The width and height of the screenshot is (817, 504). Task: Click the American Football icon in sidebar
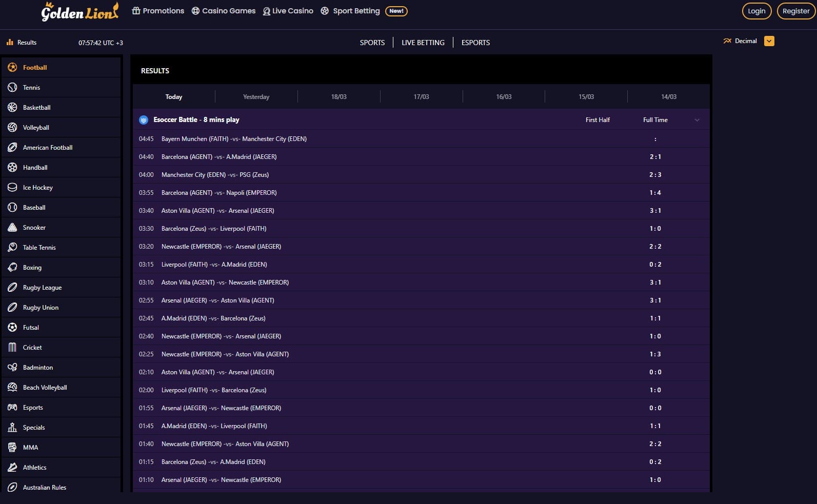pyautogui.click(x=12, y=147)
